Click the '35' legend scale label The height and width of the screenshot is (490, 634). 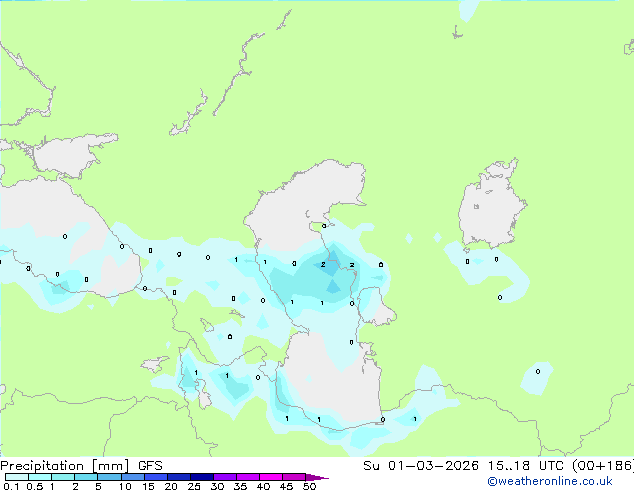click(240, 486)
